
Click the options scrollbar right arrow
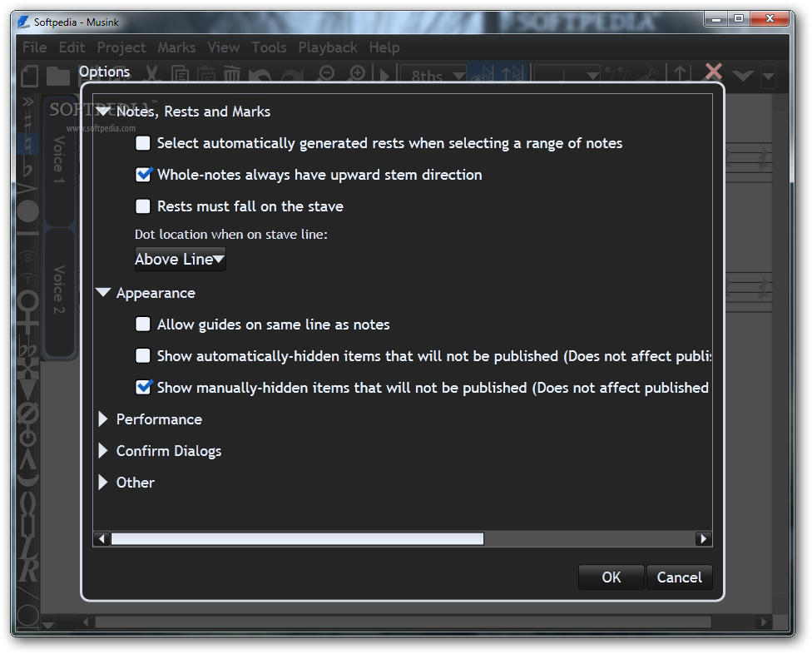[x=703, y=538]
